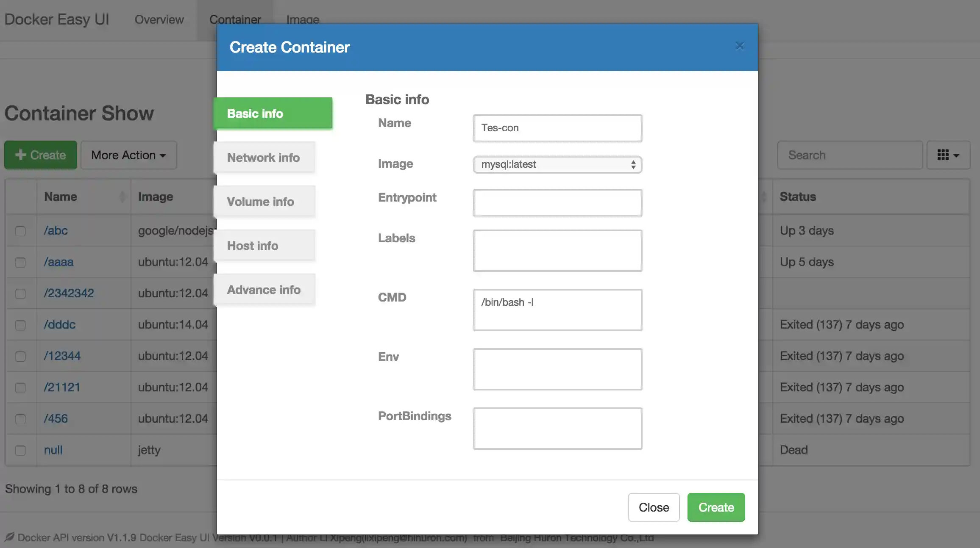Click the Create button in the dialog

pyautogui.click(x=716, y=507)
